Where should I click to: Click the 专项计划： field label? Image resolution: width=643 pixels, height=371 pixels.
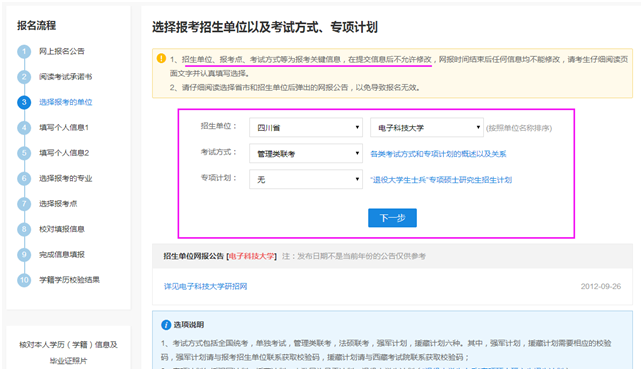[219, 178]
